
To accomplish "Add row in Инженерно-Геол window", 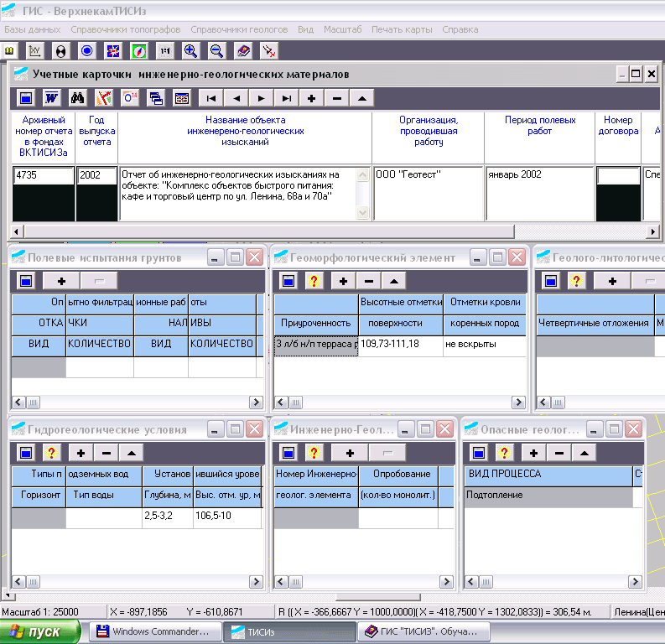I will pyautogui.click(x=350, y=453).
